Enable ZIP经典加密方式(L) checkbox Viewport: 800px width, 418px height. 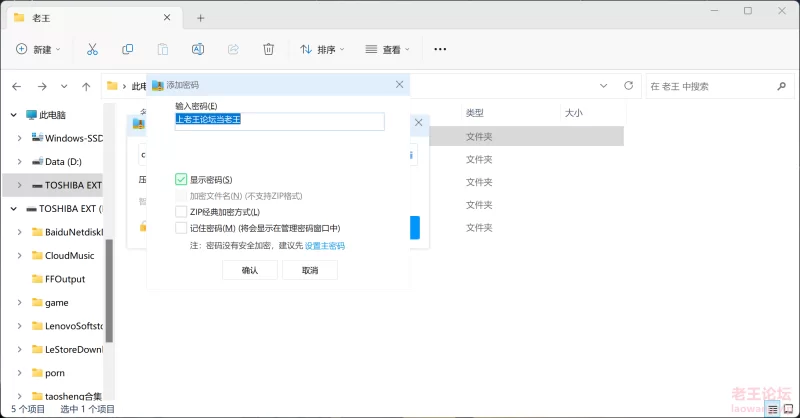pos(181,212)
